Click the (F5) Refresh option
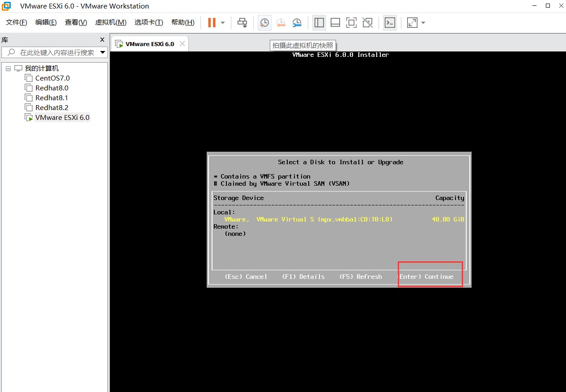This screenshot has height=392, width=566. pyautogui.click(x=361, y=277)
